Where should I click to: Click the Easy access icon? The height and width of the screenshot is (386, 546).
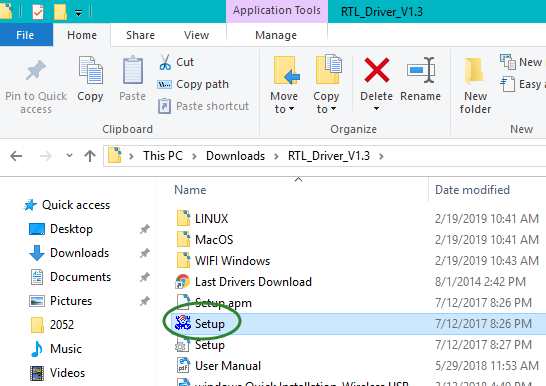507,84
